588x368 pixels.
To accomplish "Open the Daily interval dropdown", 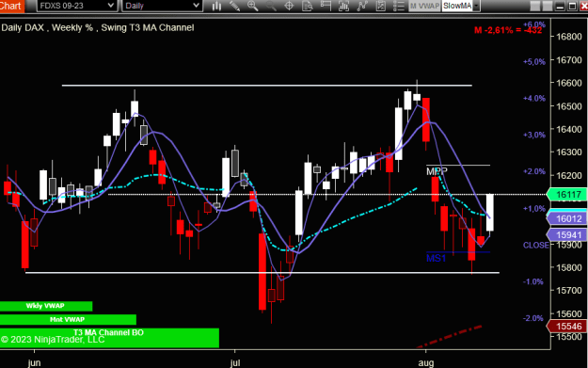I will [x=162, y=6].
